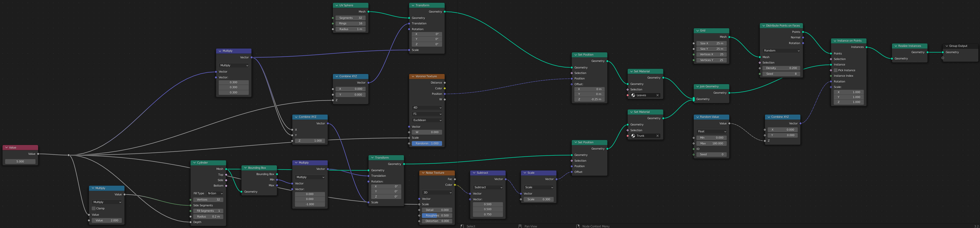This screenshot has width=980, height=228.
Task: Collapse the Bounding Box node
Action: coord(245,168)
